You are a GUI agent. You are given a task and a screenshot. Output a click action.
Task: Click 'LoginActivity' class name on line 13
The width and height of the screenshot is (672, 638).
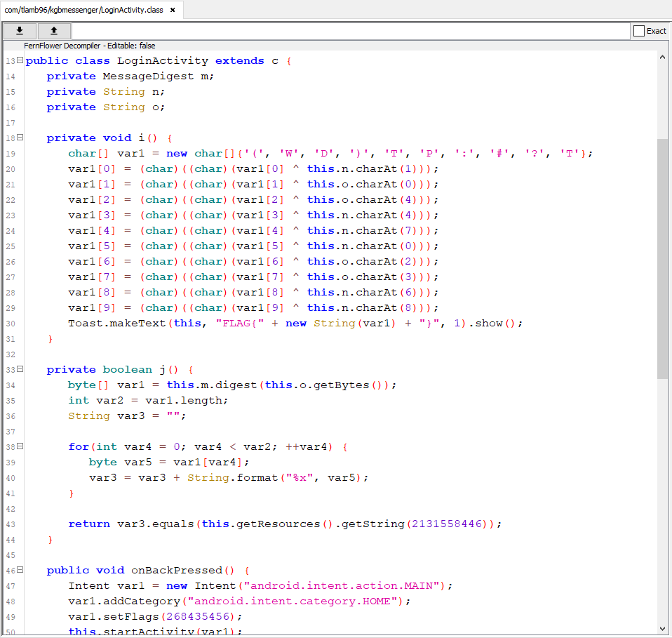pyautogui.click(x=163, y=61)
